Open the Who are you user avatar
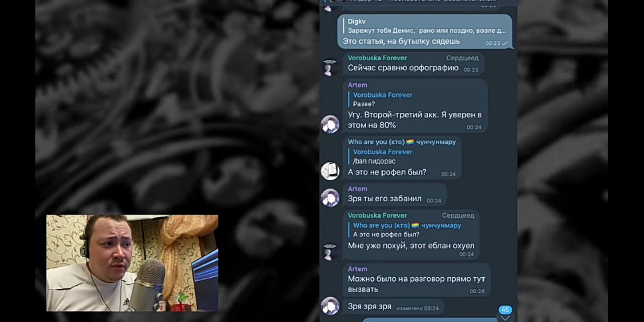The width and height of the screenshot is (644, 322). tap(330, 171)
